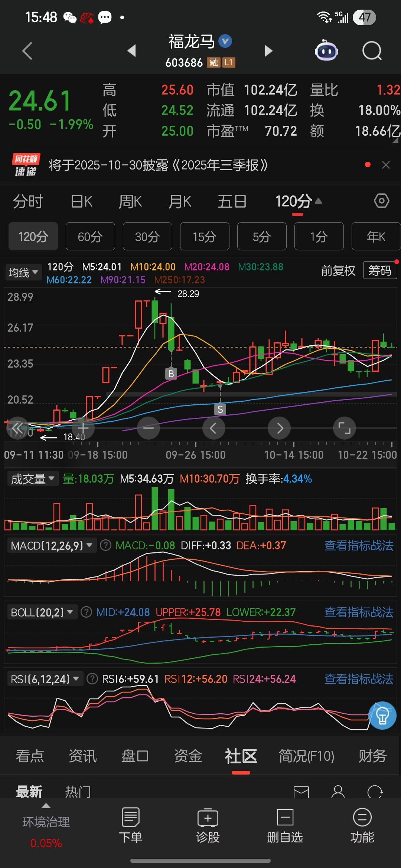
Task: Open the 财务 tab
Action: click(x=372, y=756)
